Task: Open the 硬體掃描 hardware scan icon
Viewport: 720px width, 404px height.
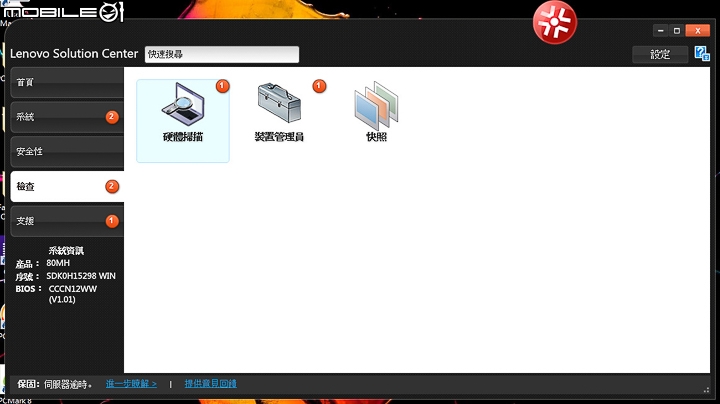Action: (x=183, y=120)
